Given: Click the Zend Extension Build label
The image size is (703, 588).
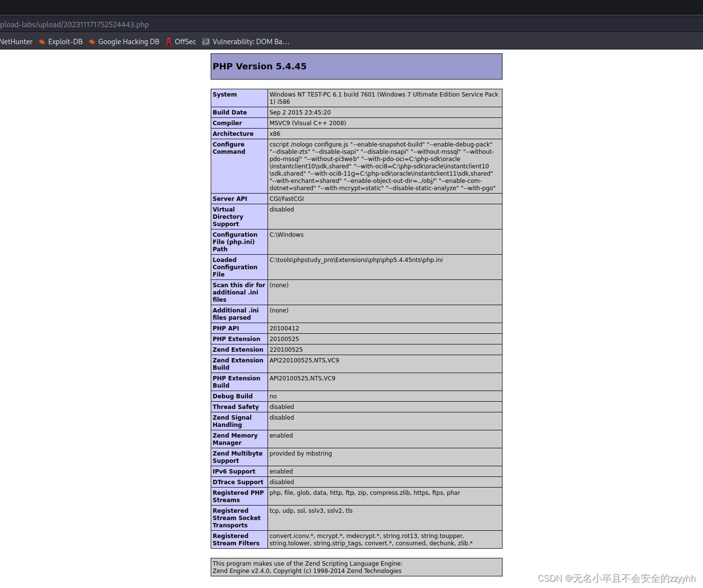Looking at the screenshot, I should tap(238, 364).
